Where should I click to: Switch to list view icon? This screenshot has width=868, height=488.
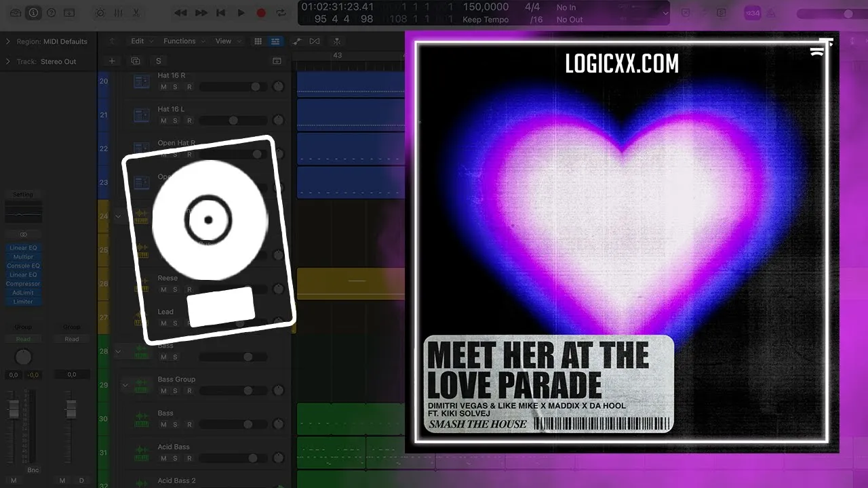(x=275, y=41)
